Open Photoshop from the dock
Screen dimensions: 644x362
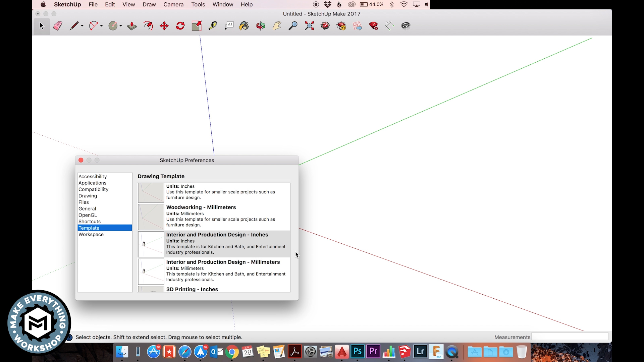click(x=358, y=352)
